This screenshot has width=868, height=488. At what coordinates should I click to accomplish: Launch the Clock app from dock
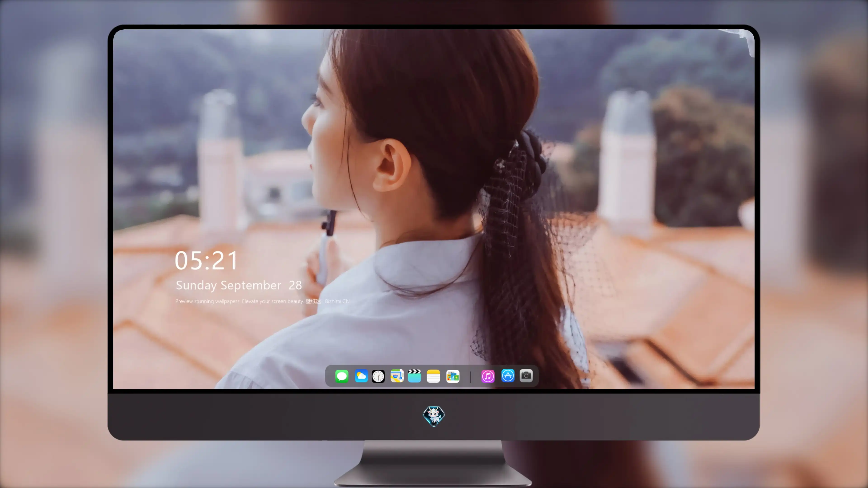pos(378,376)
